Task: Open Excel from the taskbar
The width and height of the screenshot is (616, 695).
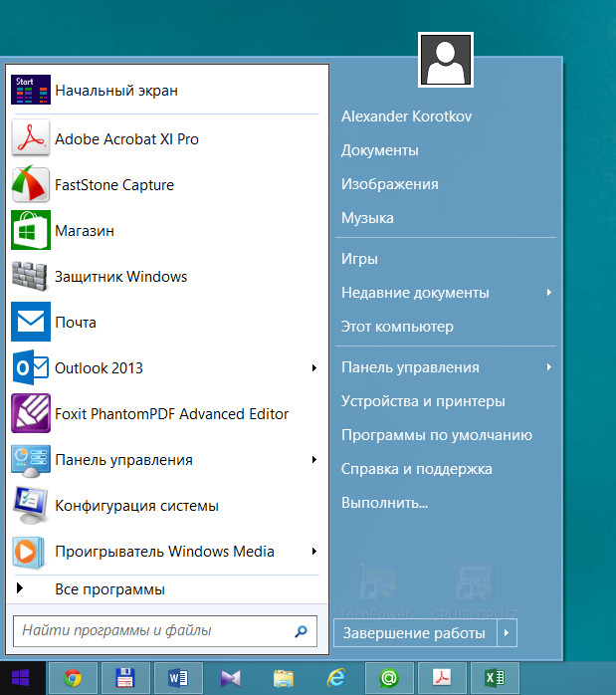Action: (x=495, y=679)
